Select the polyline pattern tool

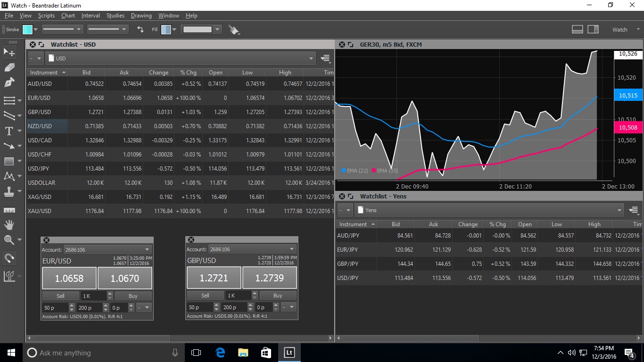pyautogui.click(x=9, y=176)
